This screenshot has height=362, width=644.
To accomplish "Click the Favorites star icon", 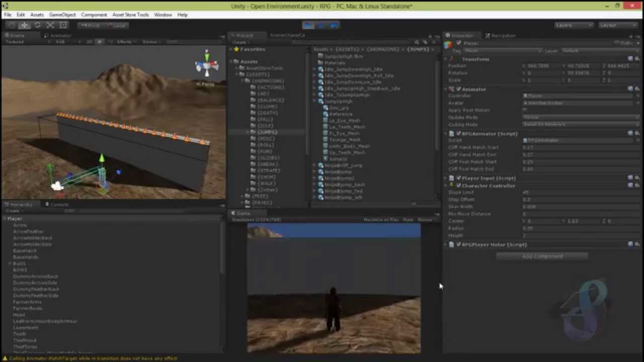I will (x=236, y=49).
